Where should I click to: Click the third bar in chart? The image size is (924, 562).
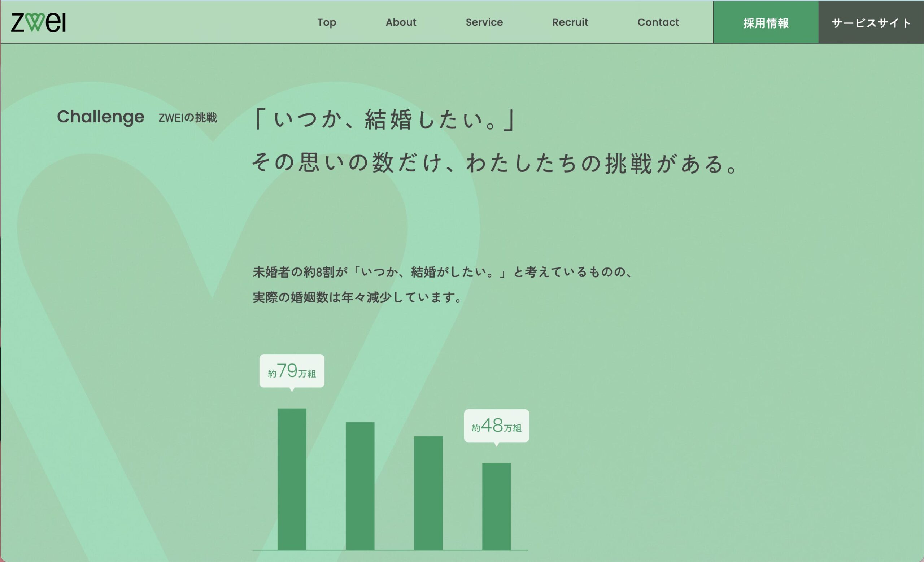click(428, 493)
